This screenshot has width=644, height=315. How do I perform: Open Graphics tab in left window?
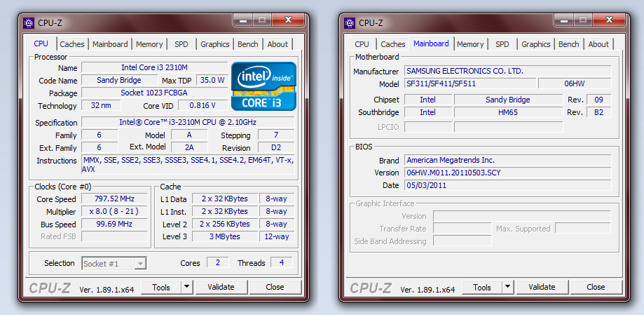pyautogui.click(x=215, y=44)
